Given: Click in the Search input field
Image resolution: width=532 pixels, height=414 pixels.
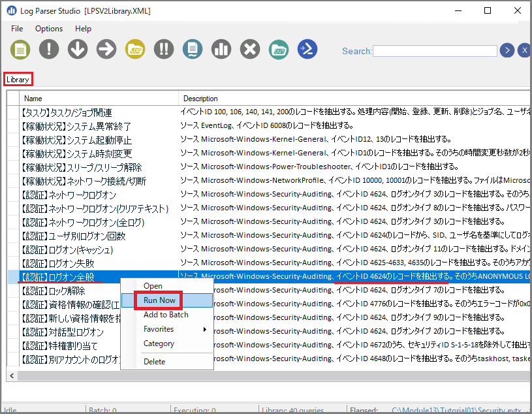Looking at the screenshot, I should [435, 51].
